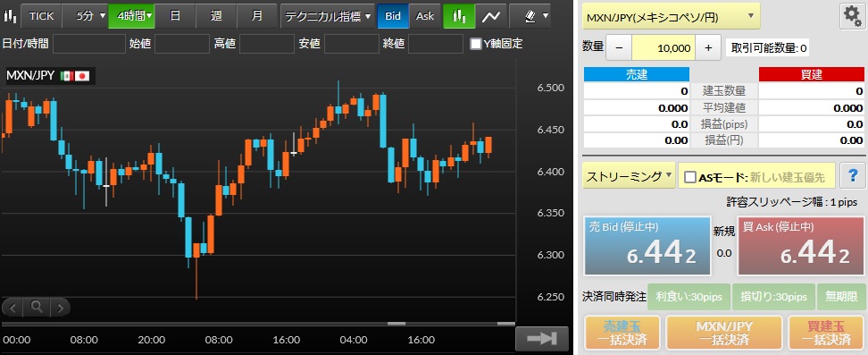
Task: Select the TICK timeframe tab
Action: 41,16
